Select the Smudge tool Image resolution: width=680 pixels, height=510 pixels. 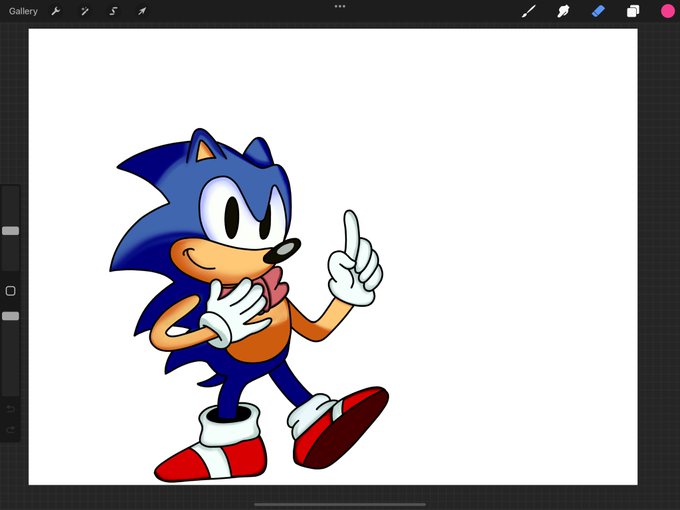point(563,11)
